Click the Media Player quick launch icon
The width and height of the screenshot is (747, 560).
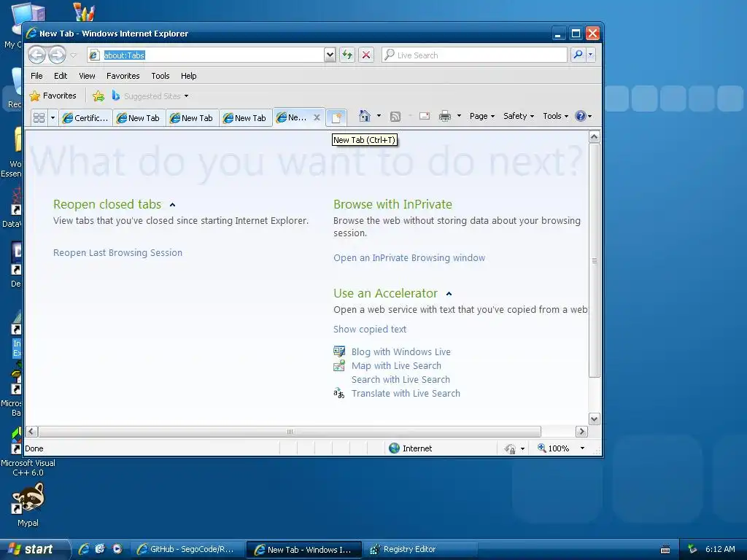pyautogui.click(x=117, y=549)
